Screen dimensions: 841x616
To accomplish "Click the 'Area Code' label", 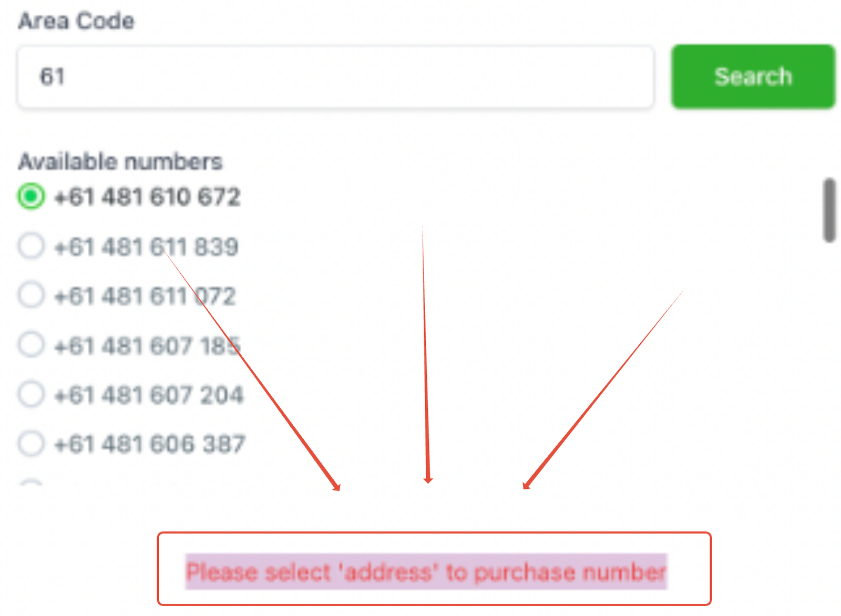I will coord(76,21).
